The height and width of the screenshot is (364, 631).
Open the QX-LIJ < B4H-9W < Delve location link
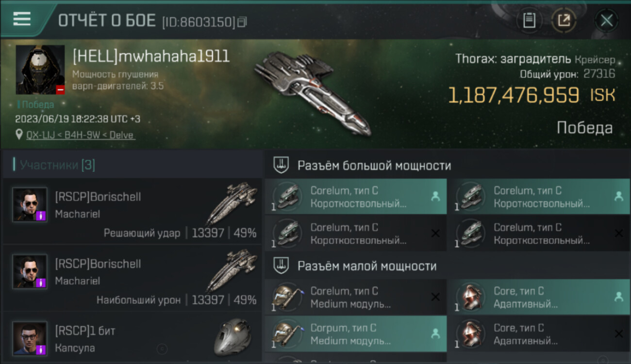pos(81,135)
